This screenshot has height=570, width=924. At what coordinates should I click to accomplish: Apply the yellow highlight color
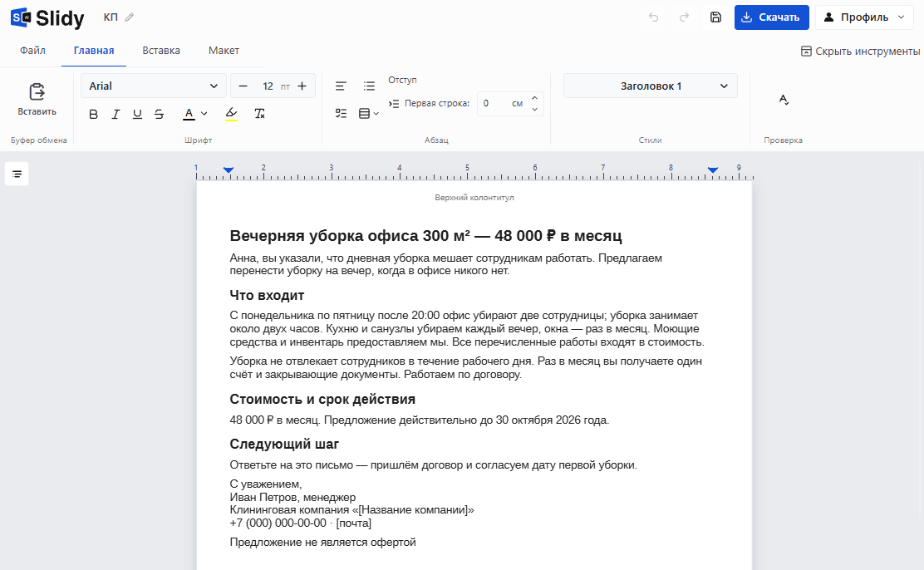[232, 114]
